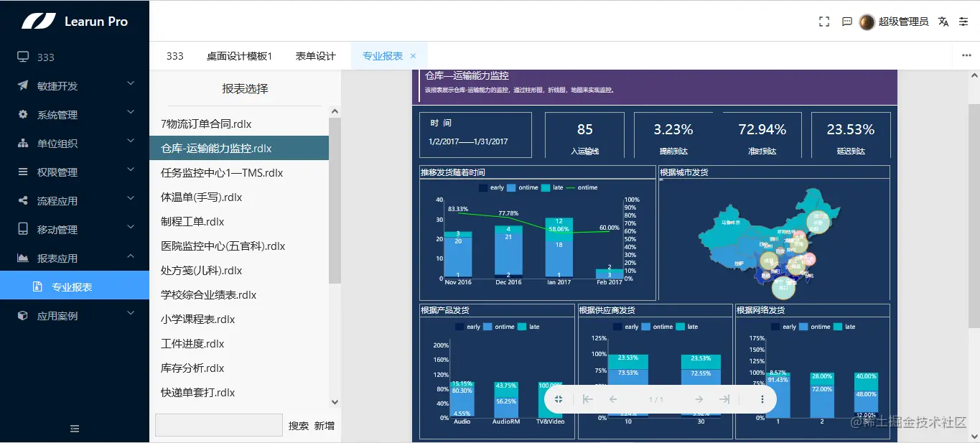Screen dimensions: 980x443
Task: Click the sidebar collapse icon at bottom left
Action: click(74, 428)
